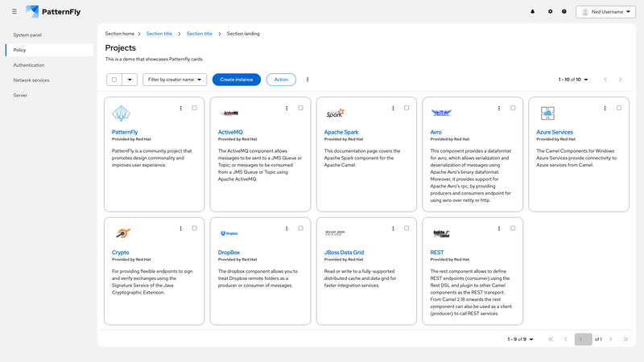Open the REST card kebab menu
Viewport: 644px width, 362px height.
[499, 228]
